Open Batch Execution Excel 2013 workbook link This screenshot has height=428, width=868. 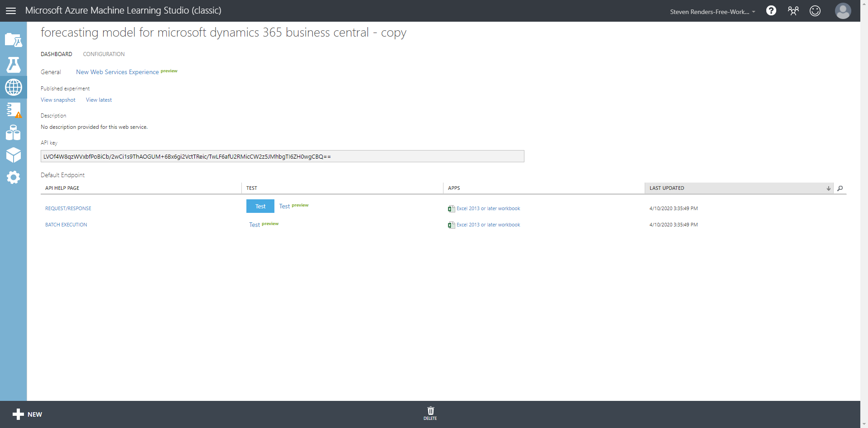[488, 225]
